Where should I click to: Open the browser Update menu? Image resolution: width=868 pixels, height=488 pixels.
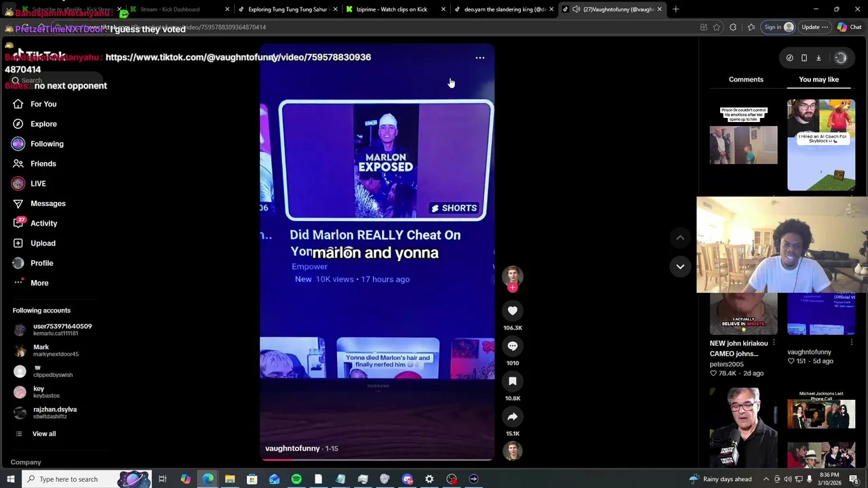[814, 27]
